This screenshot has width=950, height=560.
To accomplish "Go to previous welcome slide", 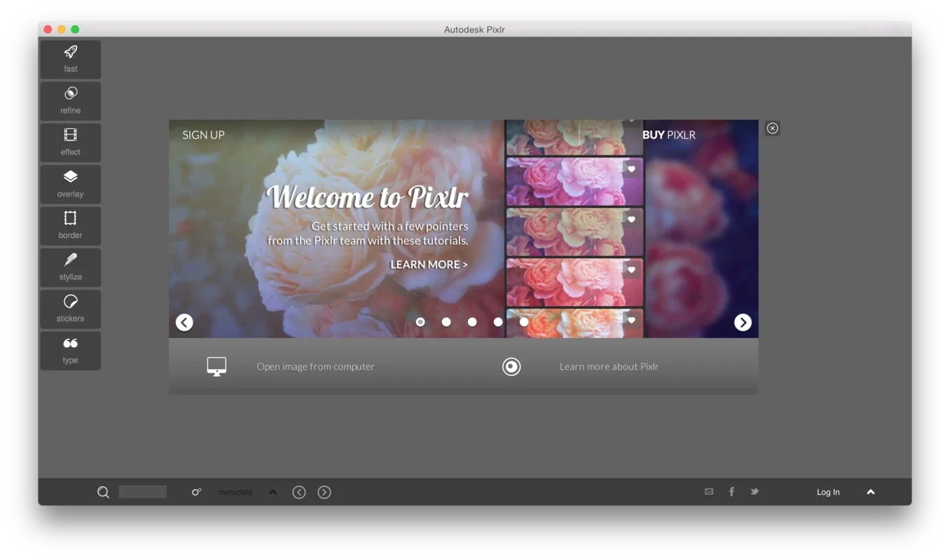I will pyautogui.click(x=184, y=322).
